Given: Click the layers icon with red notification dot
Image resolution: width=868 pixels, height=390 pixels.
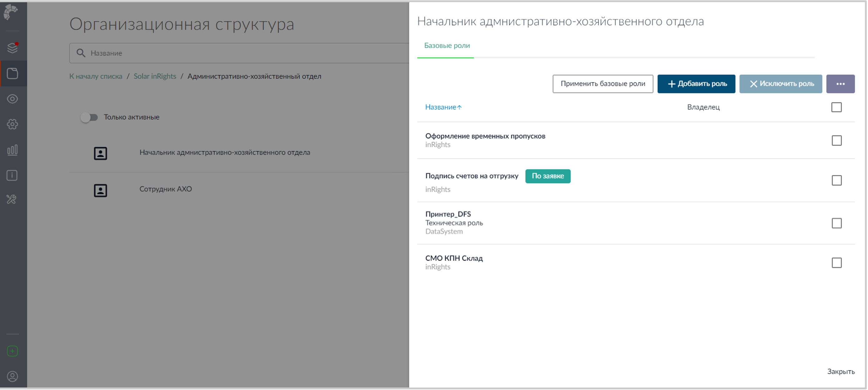Looking at the screenshot, I should [x=12, y=48].
